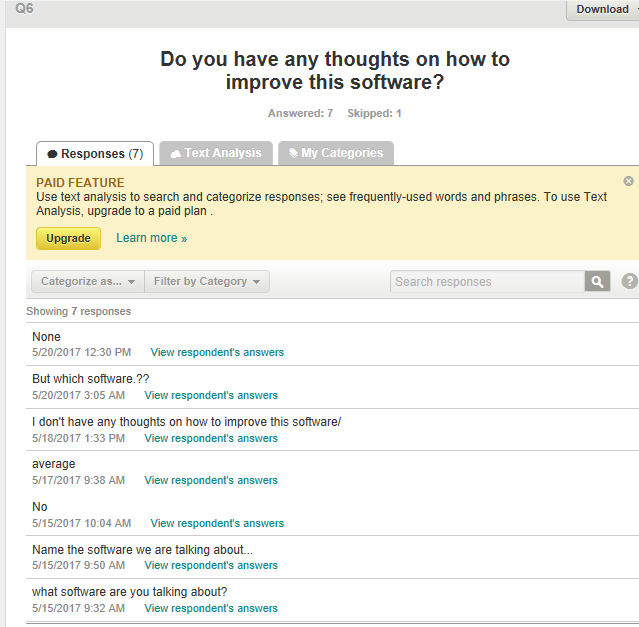This screenshot has width=639, height=627.
Task: View respondent's answers for "Name the software" response
Action: click(x=211, y=565)
